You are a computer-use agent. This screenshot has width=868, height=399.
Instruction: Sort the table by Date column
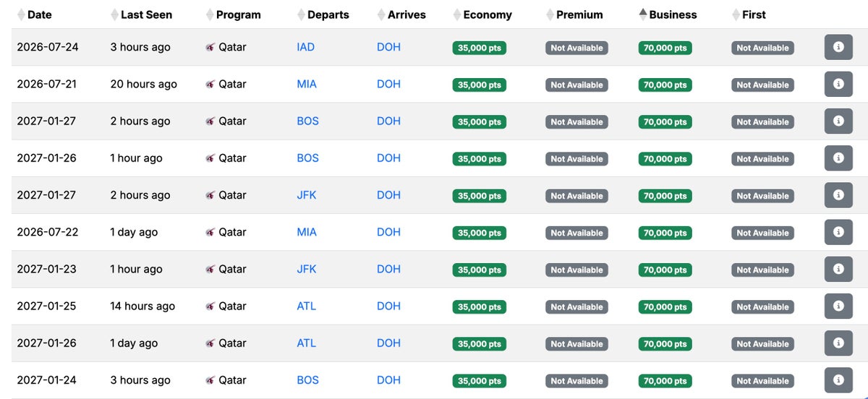(39, 14)
